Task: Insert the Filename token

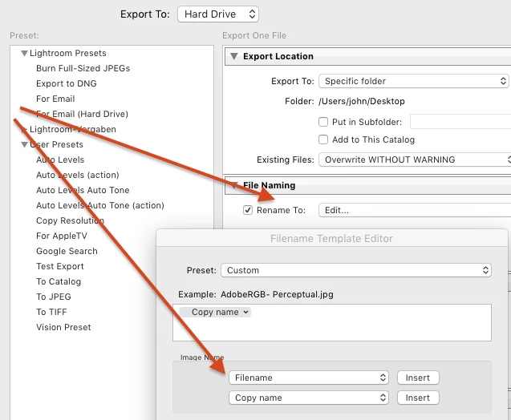Action: pyautogui.click(x=418, y=378)
